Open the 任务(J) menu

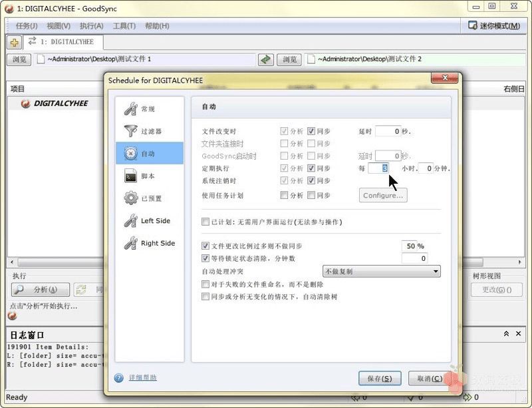point(27,26)
